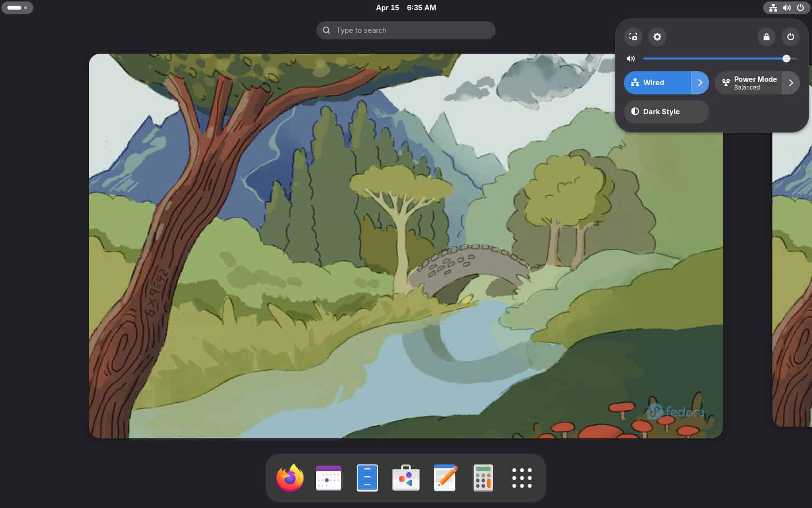Expand the Power Mode options

(x=791, y=82)
